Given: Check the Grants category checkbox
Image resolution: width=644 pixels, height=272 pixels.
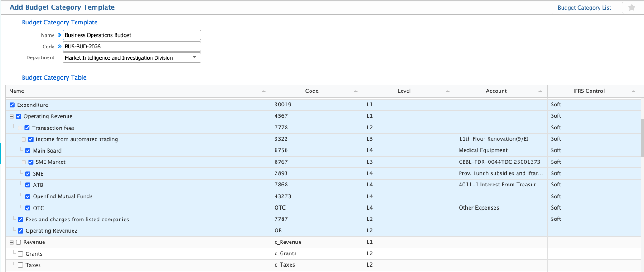Looking at the screenshot, I should tap(20, 254).
